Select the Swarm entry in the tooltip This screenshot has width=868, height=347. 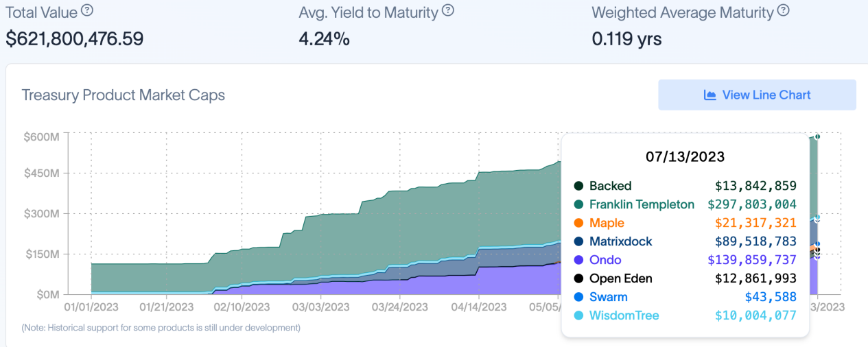tap(608, 297)
